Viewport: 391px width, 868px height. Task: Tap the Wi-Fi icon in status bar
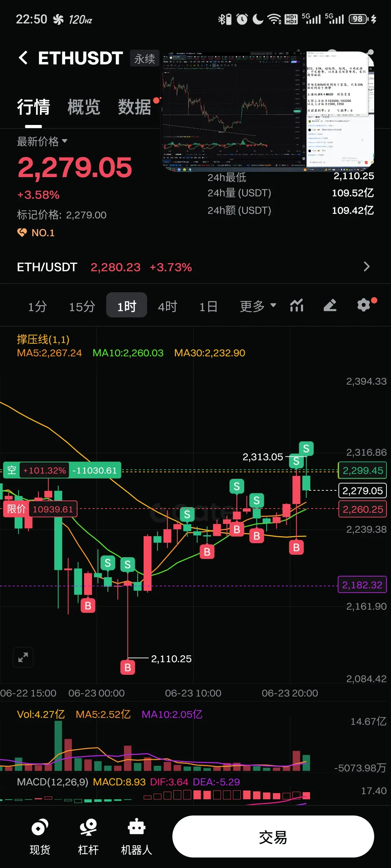[x=274, y=19]
